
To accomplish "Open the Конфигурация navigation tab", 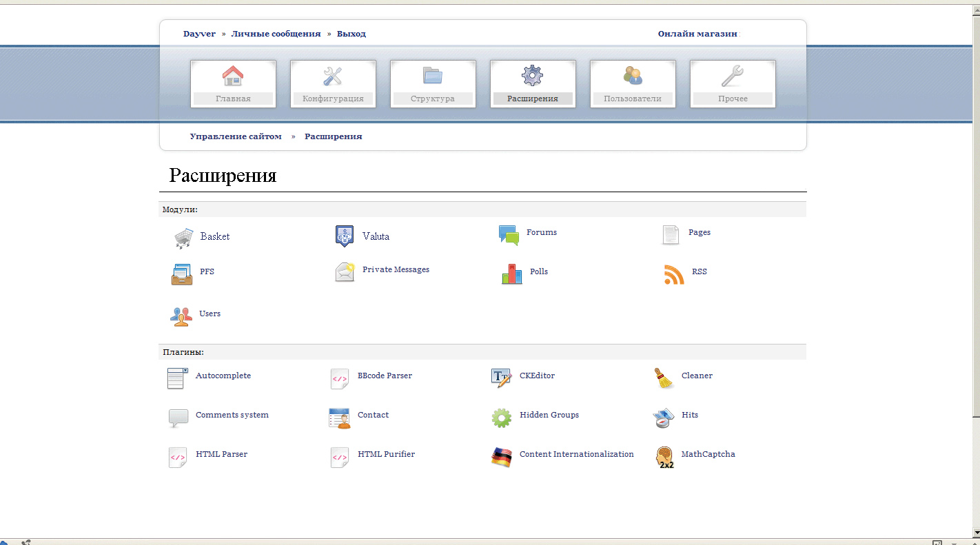I will pyautogui.click(x=333, y=84).
